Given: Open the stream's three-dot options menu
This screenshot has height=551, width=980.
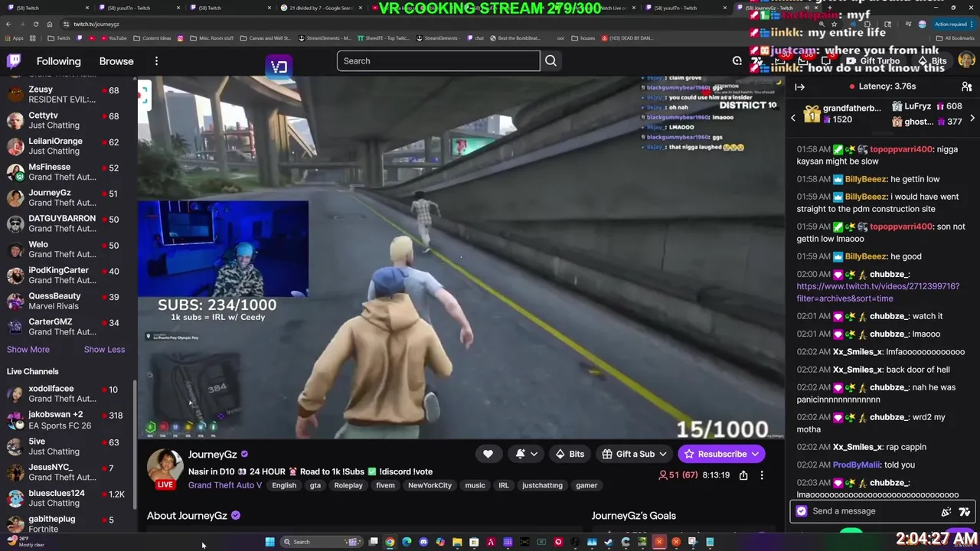Looking at the screenshot, I should click(x=762, y=475).
